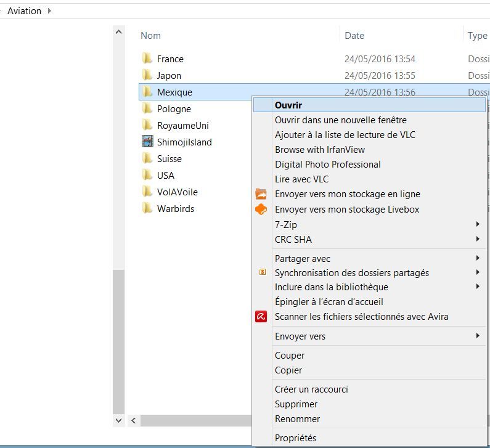Select Propriétés in the context menu
Viewport: 490px width, 448px height.
pyautogui.click(x=295, y=438)
